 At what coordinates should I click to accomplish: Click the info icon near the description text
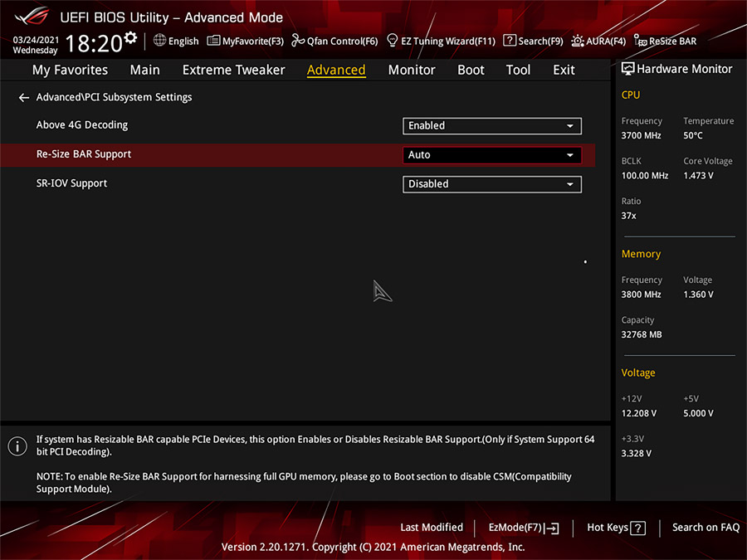coord(17,446)
